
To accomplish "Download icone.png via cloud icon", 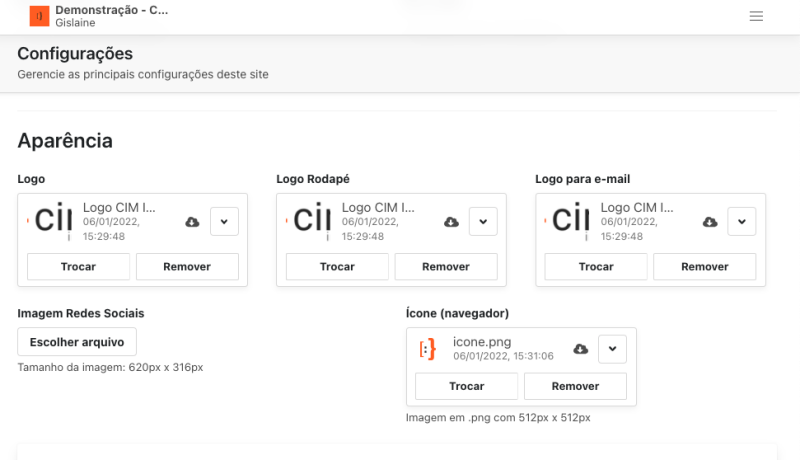I will 580,348.
